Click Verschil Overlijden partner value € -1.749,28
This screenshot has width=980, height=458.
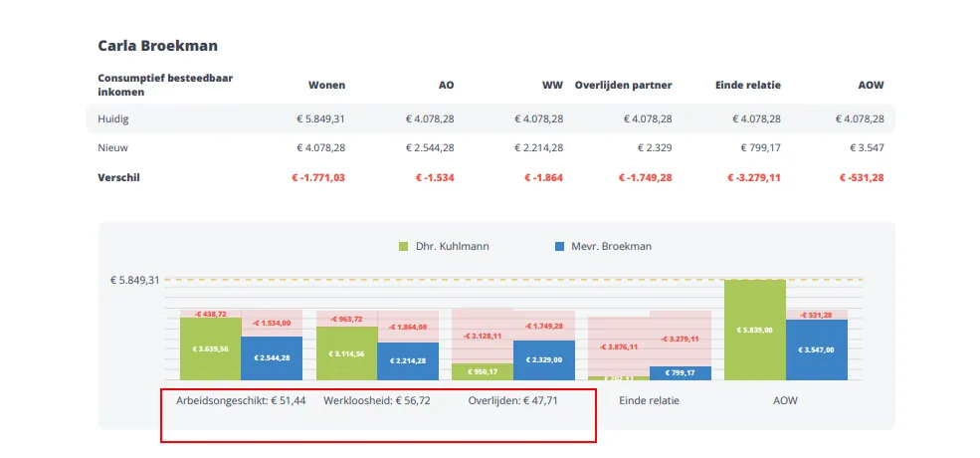point(646,177)
